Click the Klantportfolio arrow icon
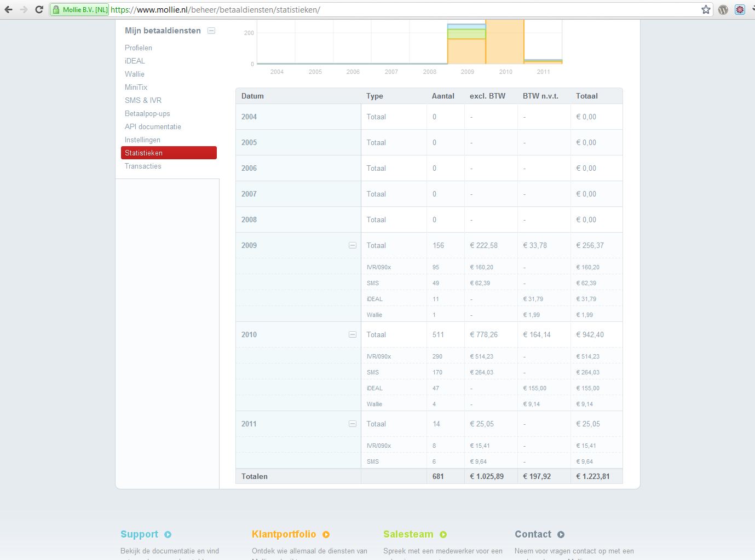 coord(326,534)
